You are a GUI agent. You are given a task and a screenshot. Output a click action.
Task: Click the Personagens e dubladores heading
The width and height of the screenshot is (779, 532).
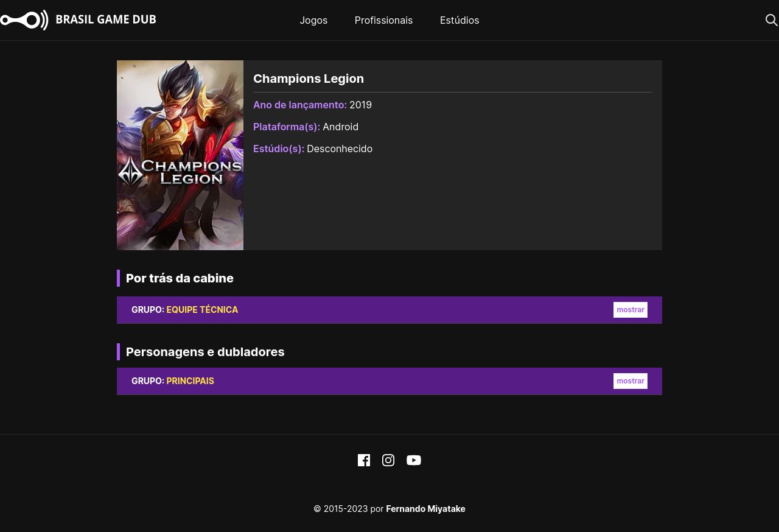point(205,352)
